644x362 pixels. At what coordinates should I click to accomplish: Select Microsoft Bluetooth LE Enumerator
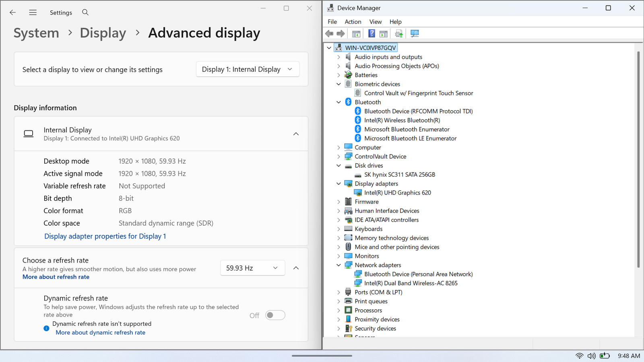411,138
